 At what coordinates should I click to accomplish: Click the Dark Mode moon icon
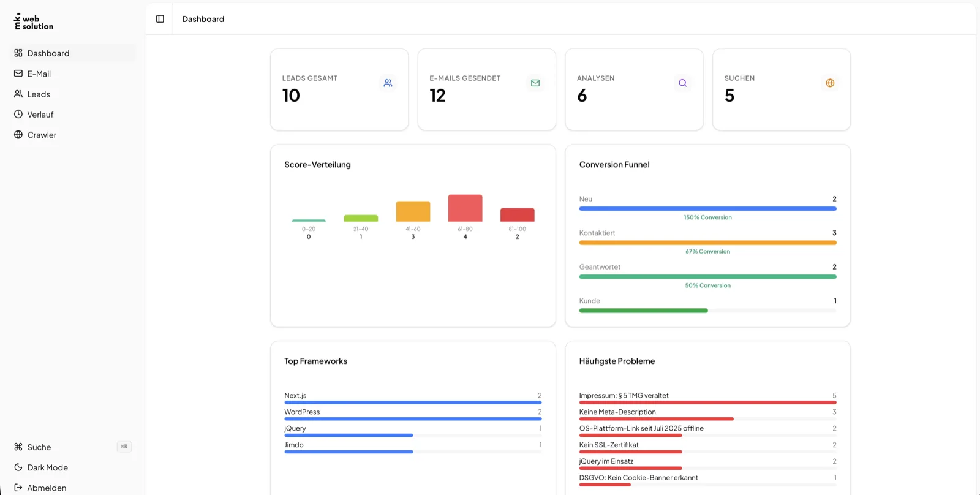click(18, 467)
